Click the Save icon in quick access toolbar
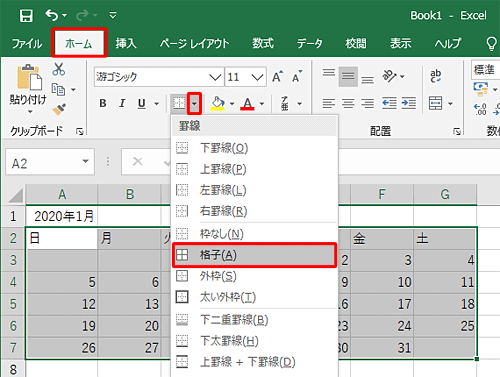Viewport: 500px width, 377px height. [26, 16]
